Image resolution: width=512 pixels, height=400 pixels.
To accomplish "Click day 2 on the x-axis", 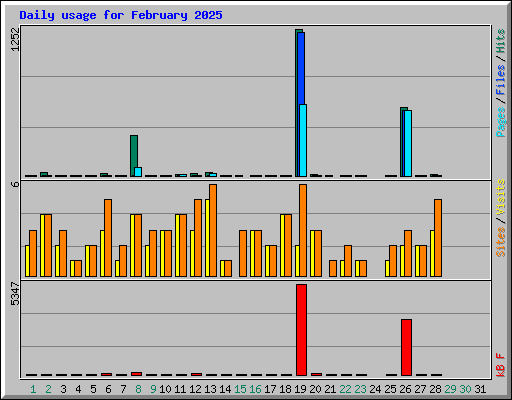I will [48, 389].
